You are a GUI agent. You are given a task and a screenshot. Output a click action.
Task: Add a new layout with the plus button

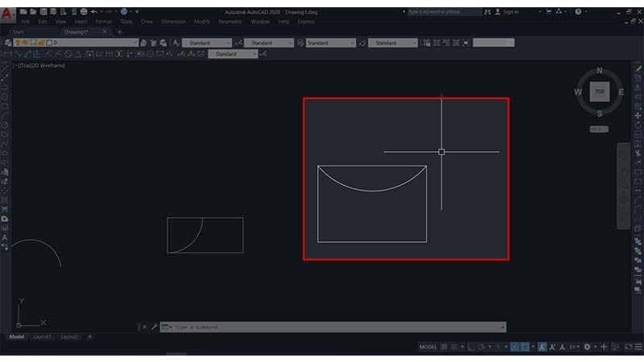click(x=89, y=337)
